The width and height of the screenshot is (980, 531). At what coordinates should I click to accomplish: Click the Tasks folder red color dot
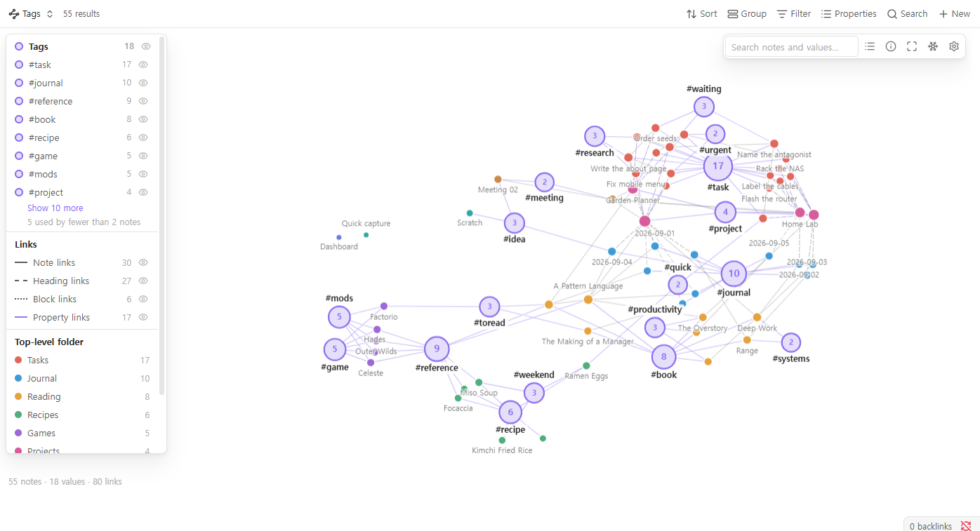pos(19,360)
